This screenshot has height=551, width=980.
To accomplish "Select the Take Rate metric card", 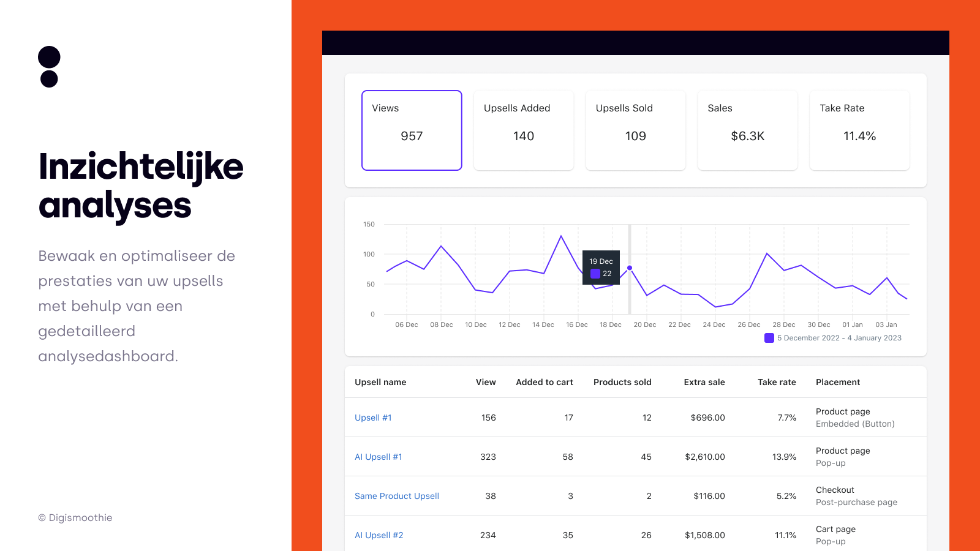I will [860, 130].
